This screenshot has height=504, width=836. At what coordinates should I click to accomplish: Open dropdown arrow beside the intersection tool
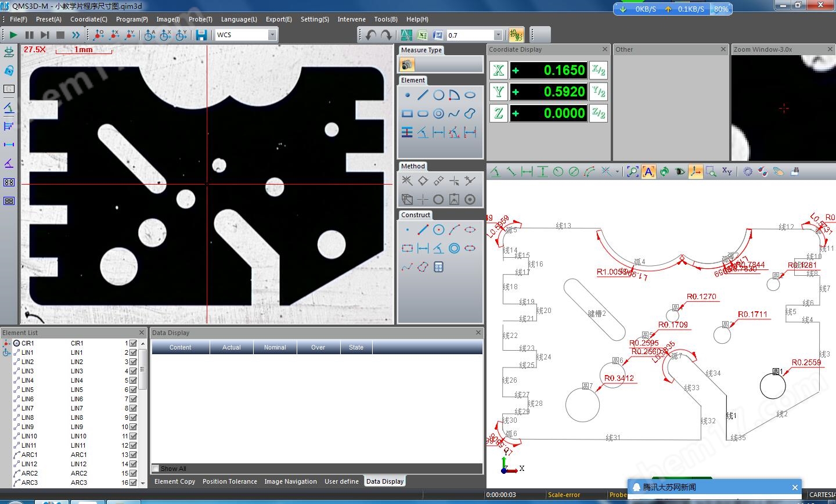coord(617,171)
